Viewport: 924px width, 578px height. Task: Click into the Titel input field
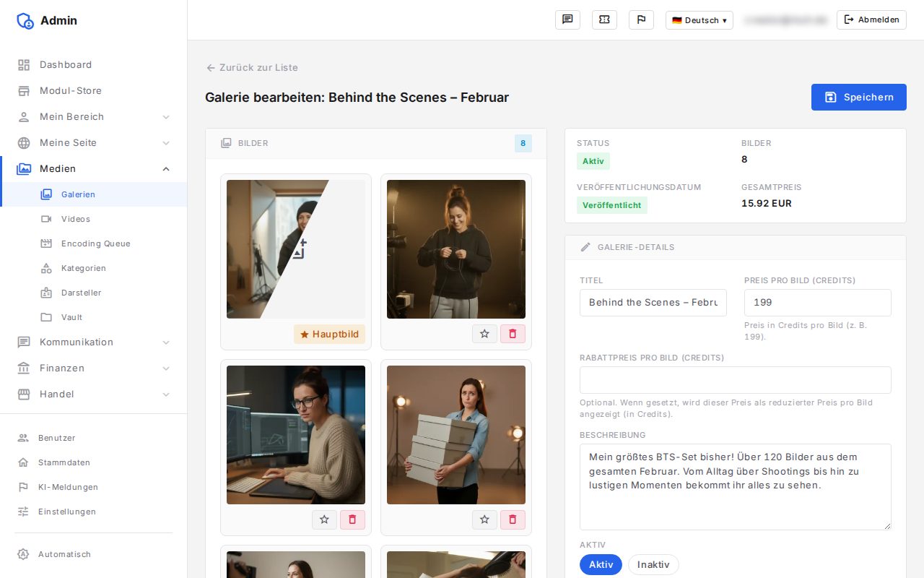(653, 303)
